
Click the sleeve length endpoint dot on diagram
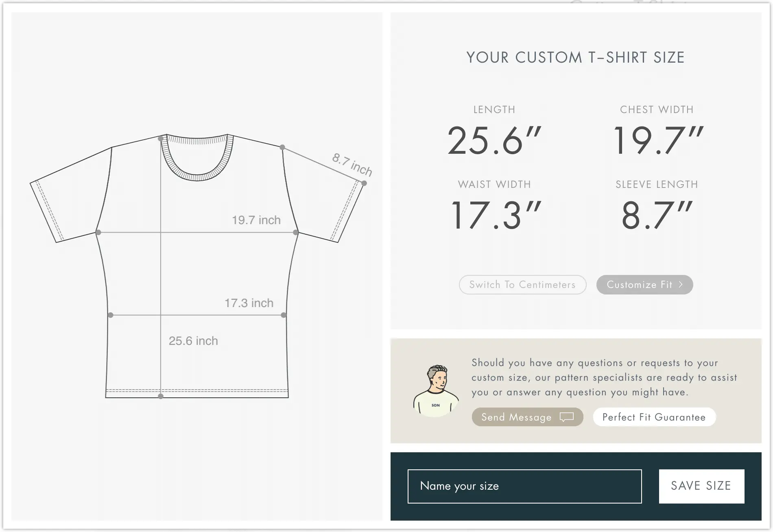coord(363,183)
